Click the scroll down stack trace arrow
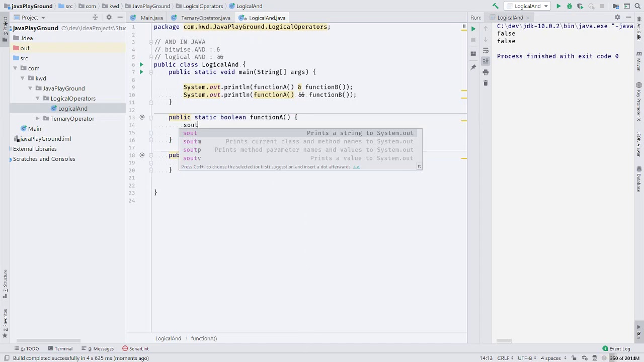This screenshot has width=644, height=362. tap(486, 40)
